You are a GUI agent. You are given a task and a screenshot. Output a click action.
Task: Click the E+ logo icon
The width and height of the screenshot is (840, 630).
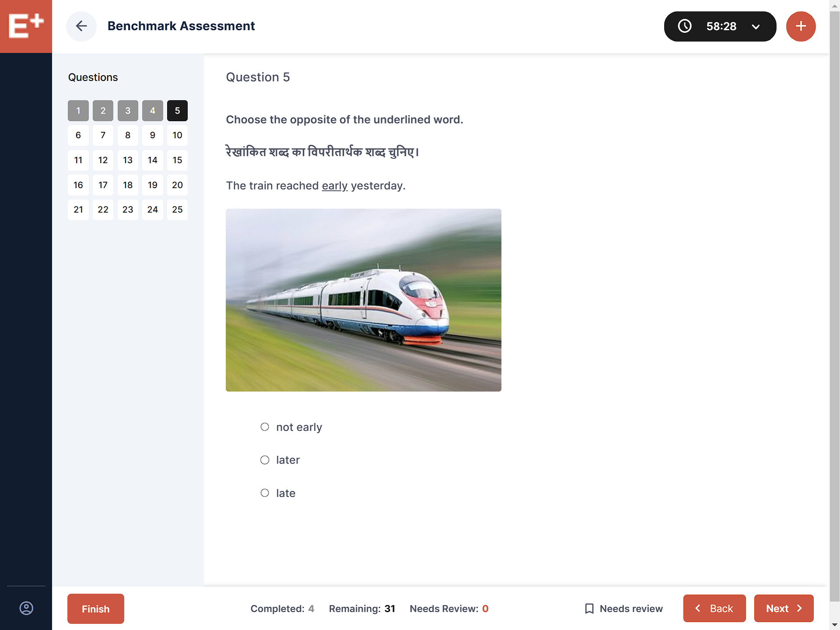(x=26, y=26)
